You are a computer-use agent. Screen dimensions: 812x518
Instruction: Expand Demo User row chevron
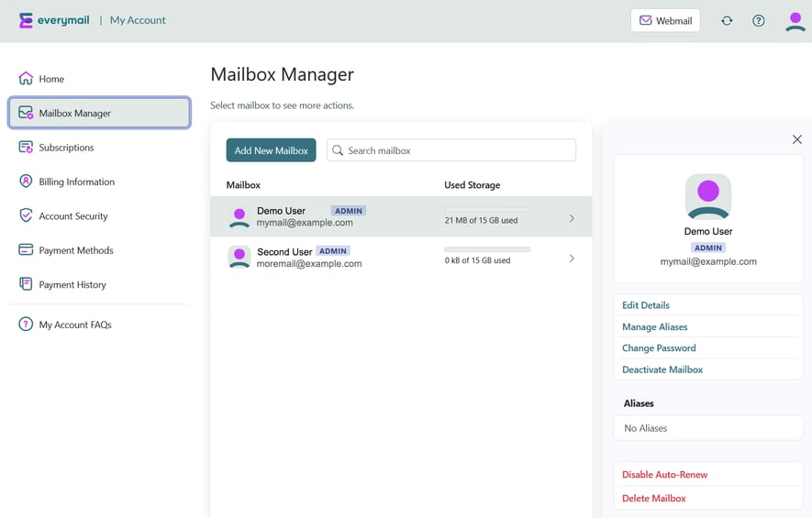point(572,218)
